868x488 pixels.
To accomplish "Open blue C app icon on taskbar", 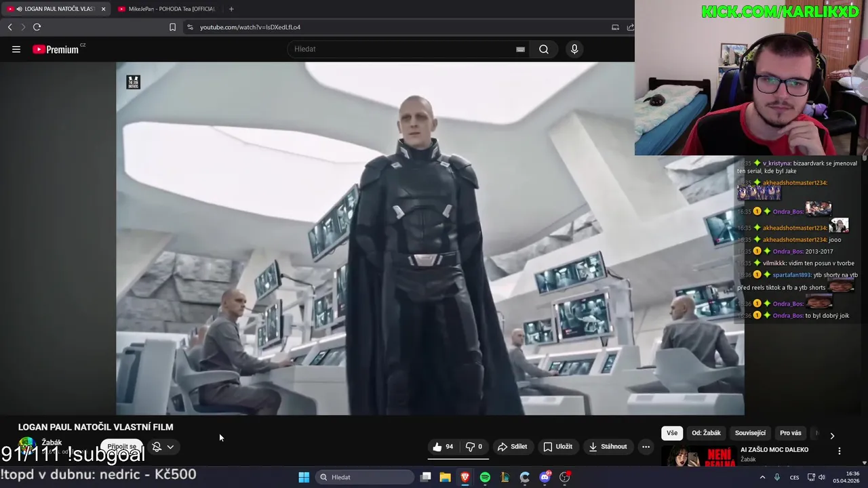I will coord(524,477).
